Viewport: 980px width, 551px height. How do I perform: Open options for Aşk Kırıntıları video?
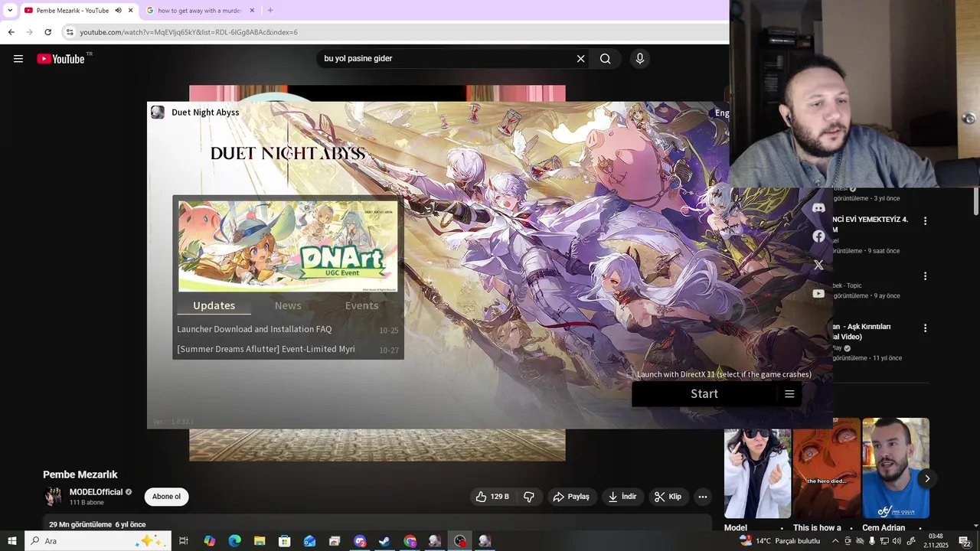[925, 328]
